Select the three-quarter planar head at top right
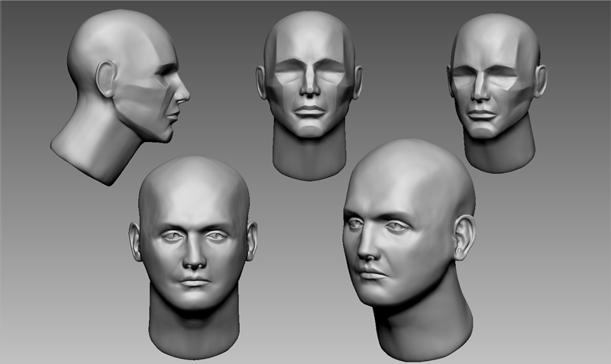Screen dimensions: 611x364 497,93
